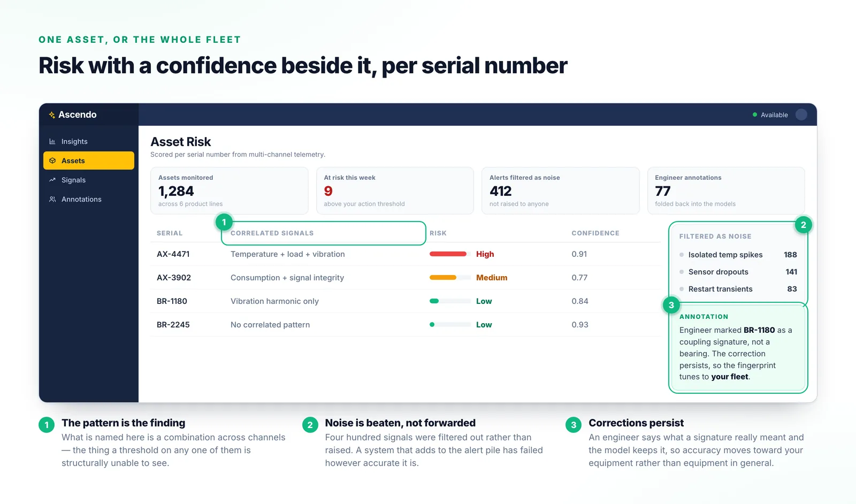This screenshot has height=504, width=856.
Task: Open the At risk this week card
Action: 395,190
